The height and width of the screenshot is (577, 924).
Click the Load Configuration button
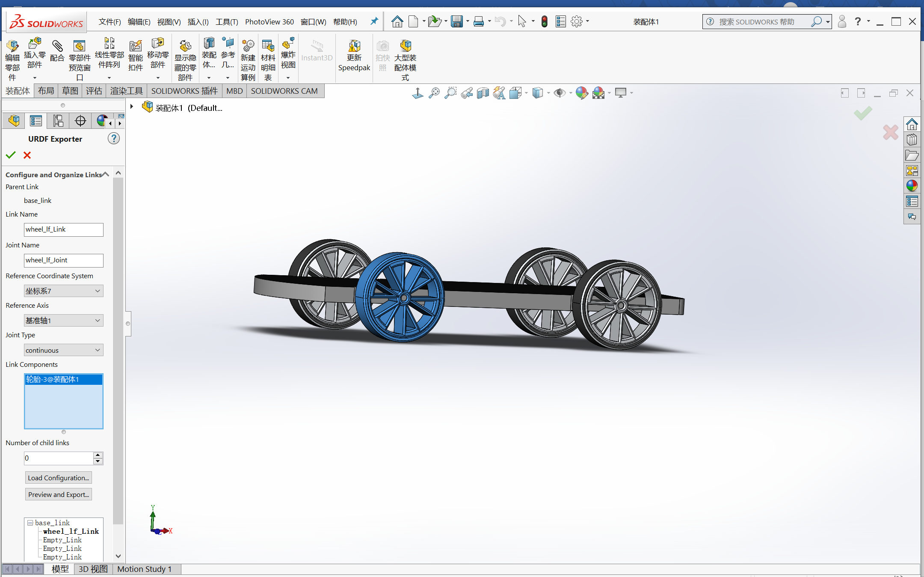59,478
